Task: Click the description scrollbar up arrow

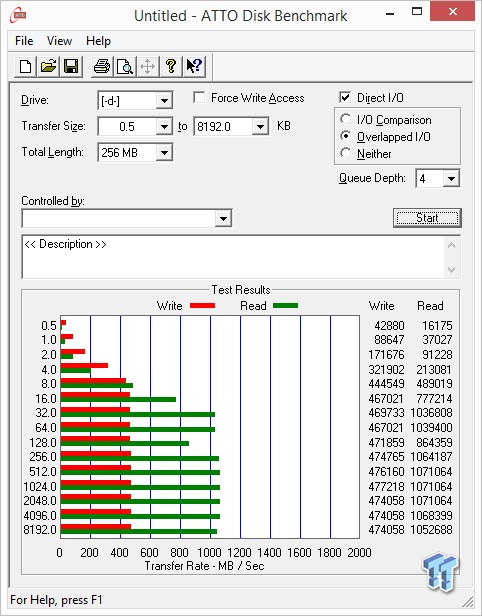Action: (452, 246)
